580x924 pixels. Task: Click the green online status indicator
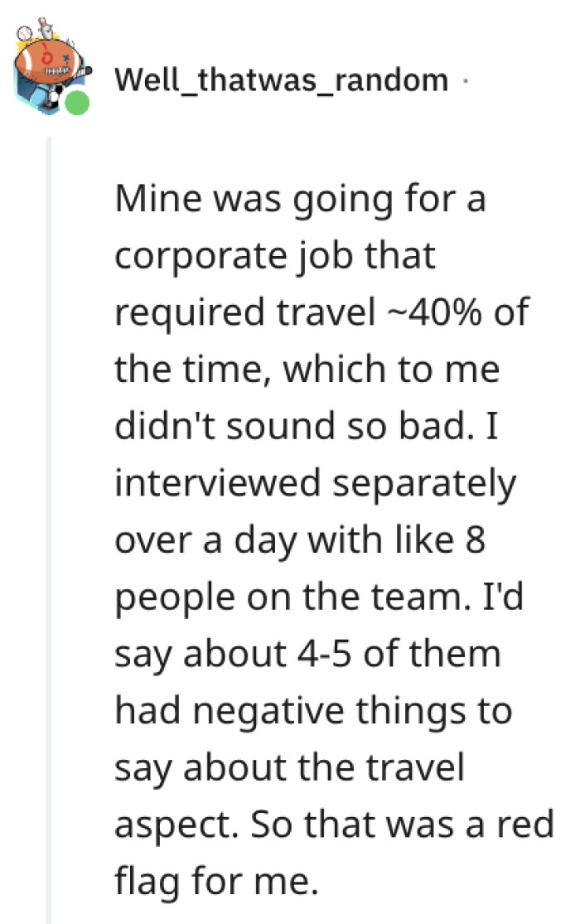point(78,102)
